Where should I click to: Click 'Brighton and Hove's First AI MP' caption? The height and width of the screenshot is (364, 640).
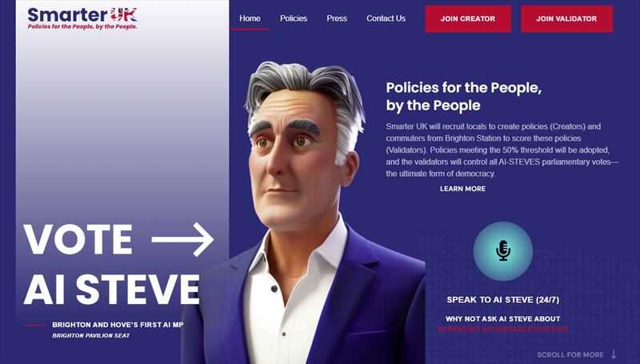click(118, 325)
